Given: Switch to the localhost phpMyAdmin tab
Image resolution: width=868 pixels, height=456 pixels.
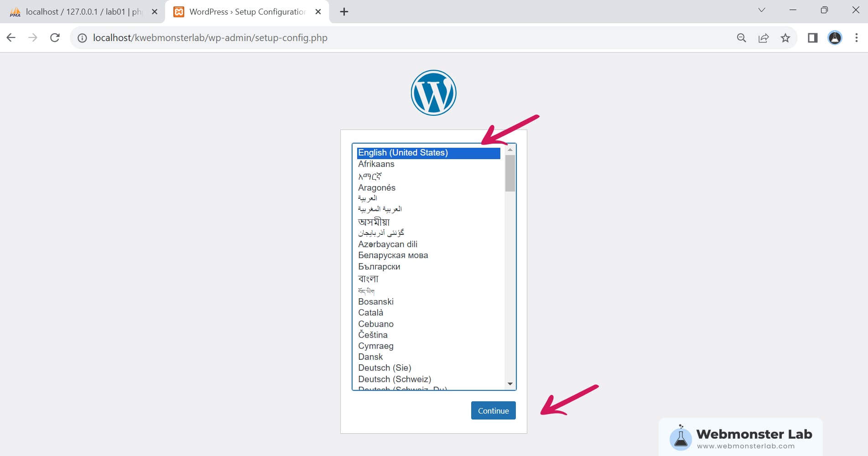Looking at the screenshot, I should (83, 12).
